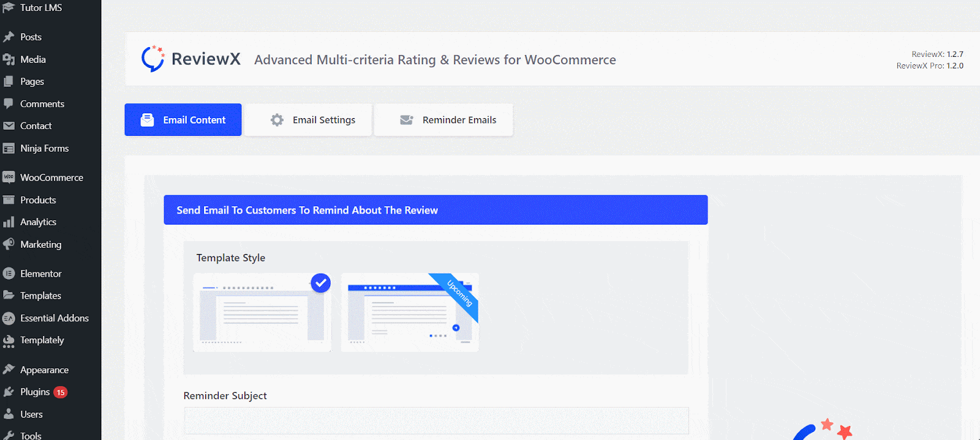Click the Pages icon in sidebar

tap(9, 81)
